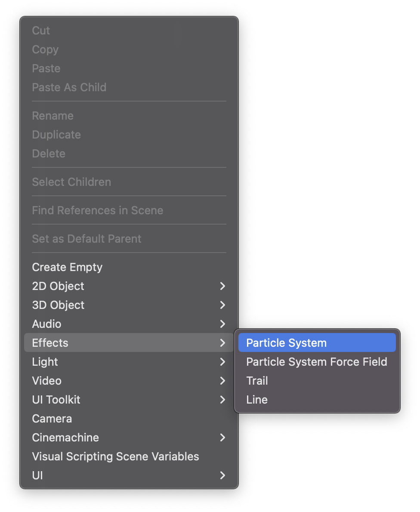Click the Effects submenu chevron
The width and height of the screenshot is (420, 512).
click(x=222, y=343)
